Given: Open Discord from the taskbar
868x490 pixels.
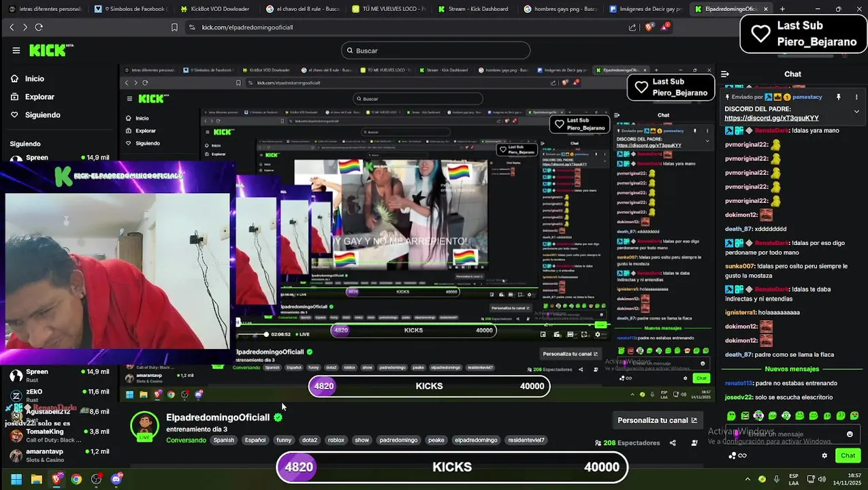Looking at the screenshot, I should 116,479.
